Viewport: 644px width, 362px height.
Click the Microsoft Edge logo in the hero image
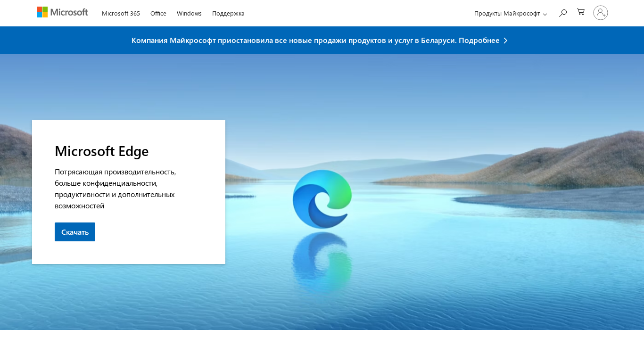click(322, 199)
